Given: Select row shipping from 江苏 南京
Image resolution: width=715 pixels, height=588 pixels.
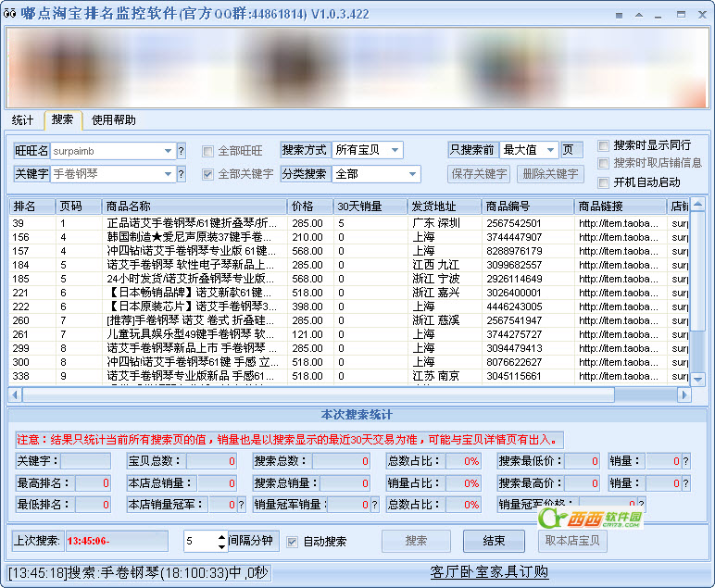Looking at the screenshot, I should point(349,376).
